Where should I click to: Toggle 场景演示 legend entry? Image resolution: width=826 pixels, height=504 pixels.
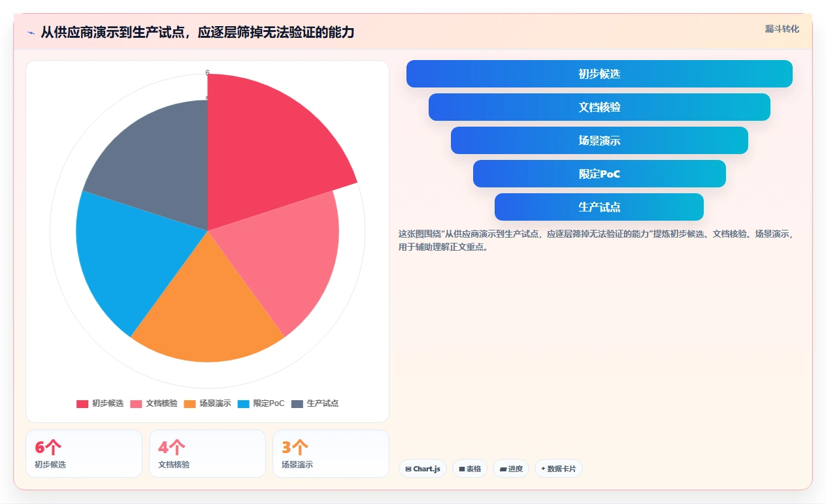207,403
